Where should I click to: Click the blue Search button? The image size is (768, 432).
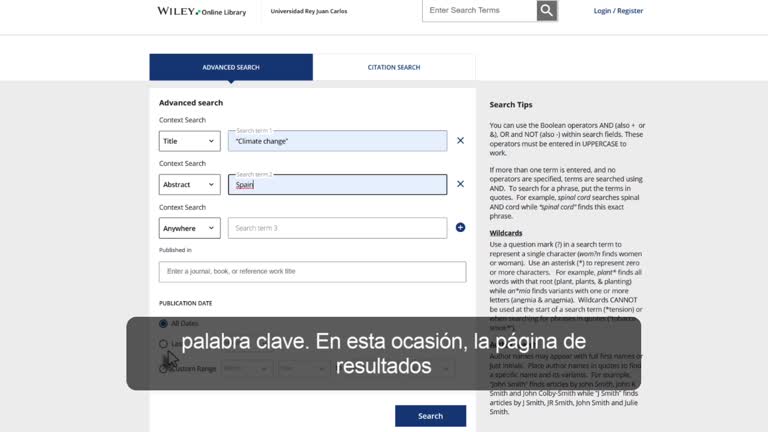tap(431, 416)
